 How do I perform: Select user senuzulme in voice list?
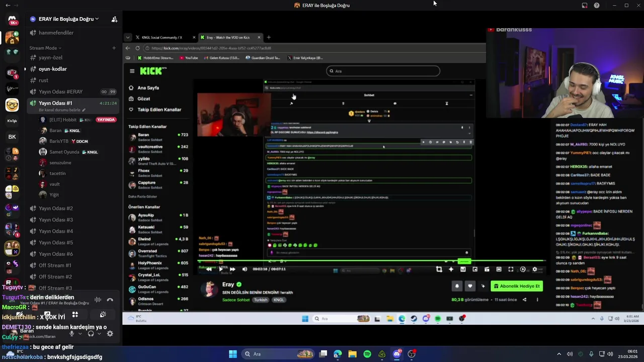click(x=78, y=163)
